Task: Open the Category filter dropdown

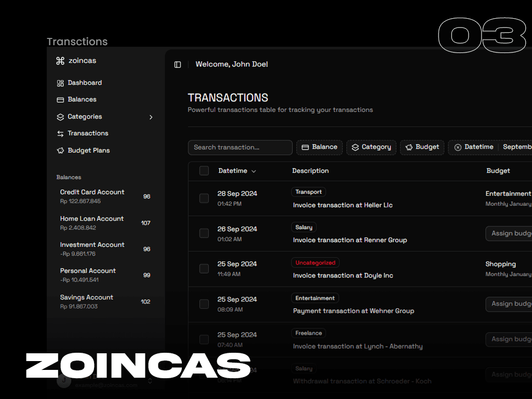Action: [x=371, y=148]
